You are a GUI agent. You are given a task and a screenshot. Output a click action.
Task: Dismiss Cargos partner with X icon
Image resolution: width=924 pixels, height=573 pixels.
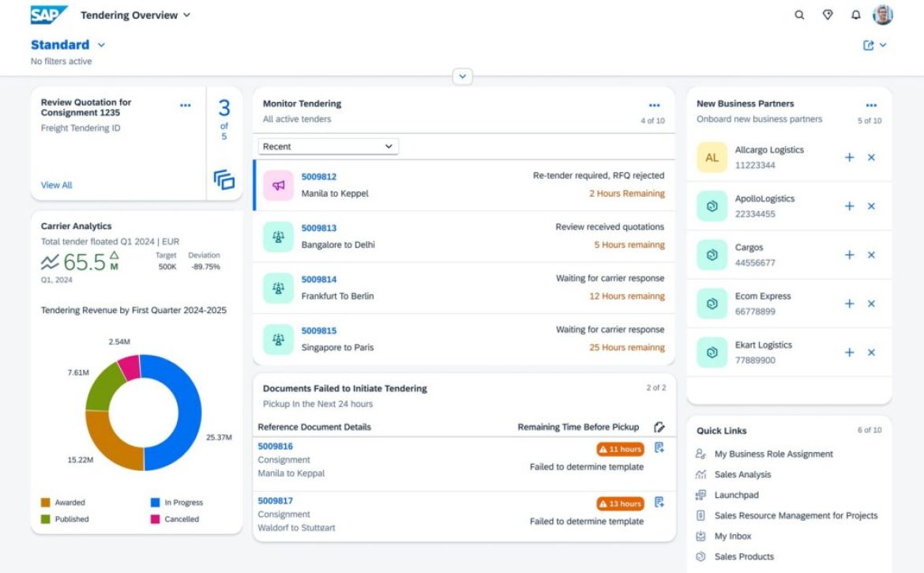point(872,254)
